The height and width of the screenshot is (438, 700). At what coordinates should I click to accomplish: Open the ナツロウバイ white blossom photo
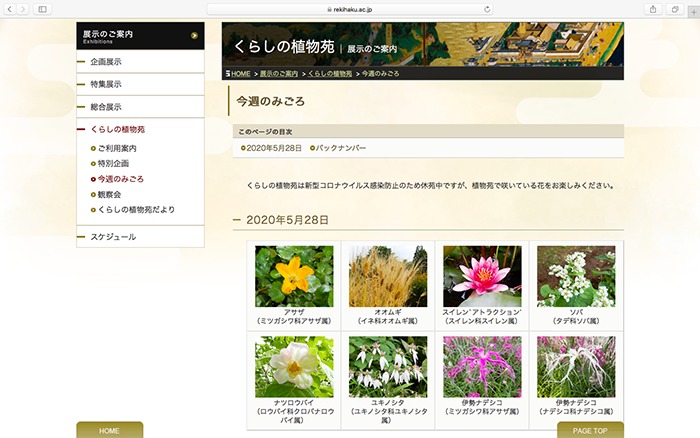(x=294, y=367)
